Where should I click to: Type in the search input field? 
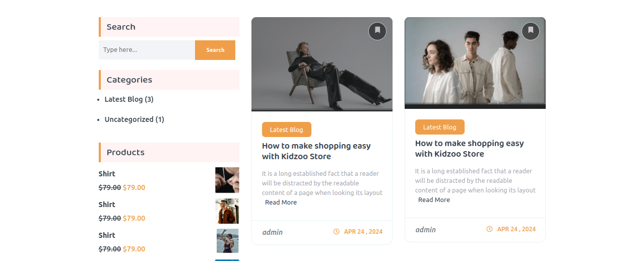pos(147,50)
